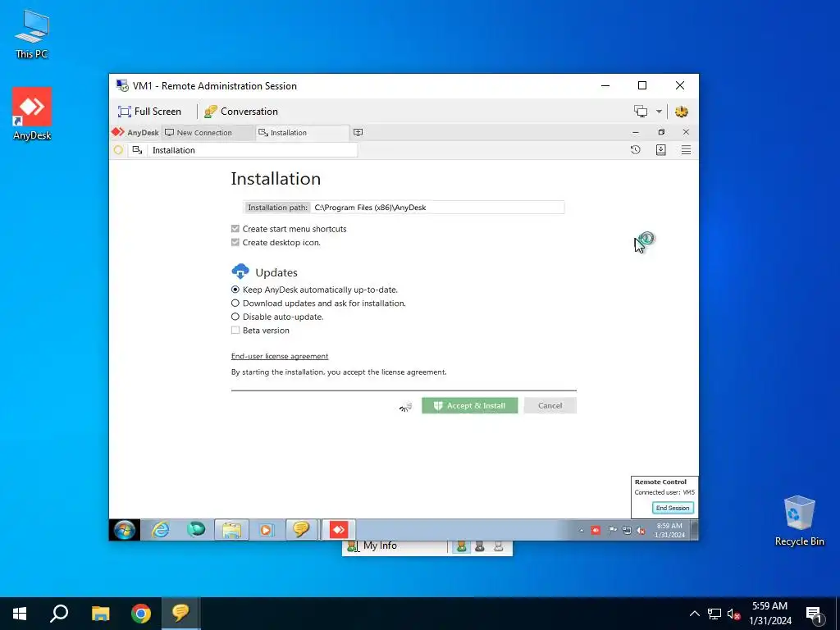Click Full Screen in remote session toolbar
The image size is (840, 630).
click(x=149, y=112)
